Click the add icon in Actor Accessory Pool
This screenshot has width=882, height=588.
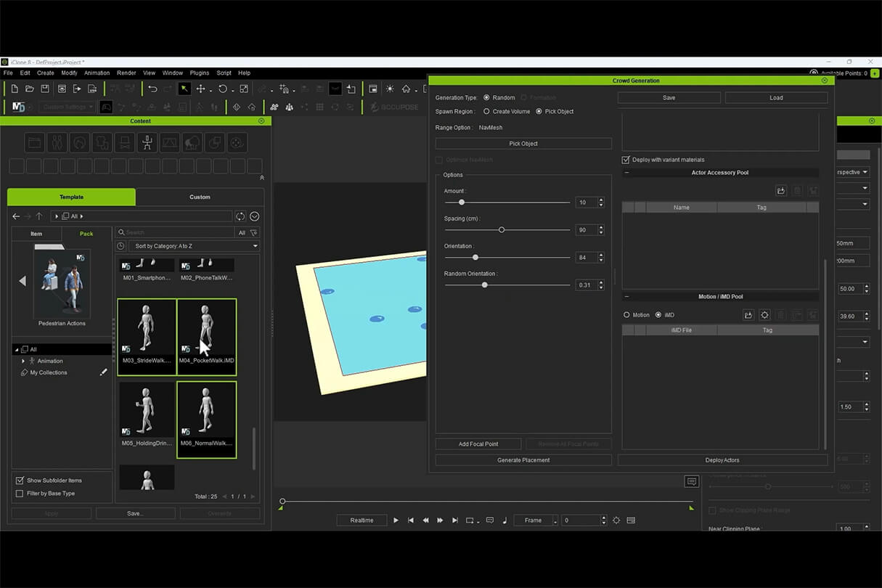click(x=781, y=191)
